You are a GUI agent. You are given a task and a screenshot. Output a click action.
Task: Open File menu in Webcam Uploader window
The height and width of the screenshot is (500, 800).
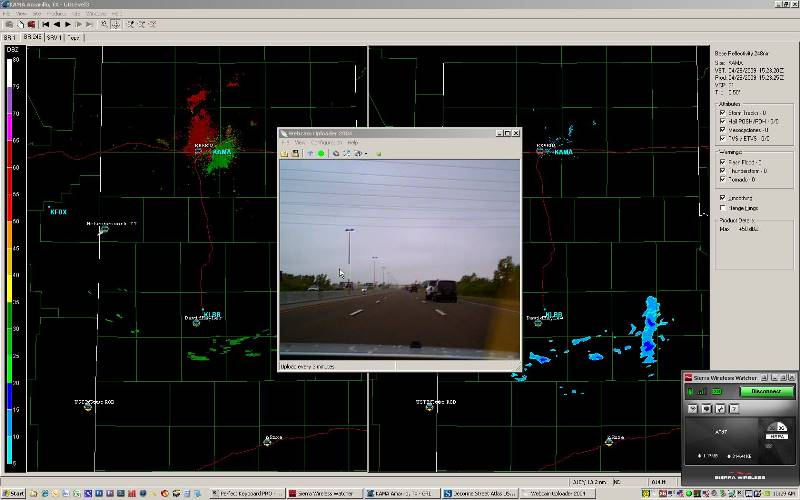(x=286, y=142)
